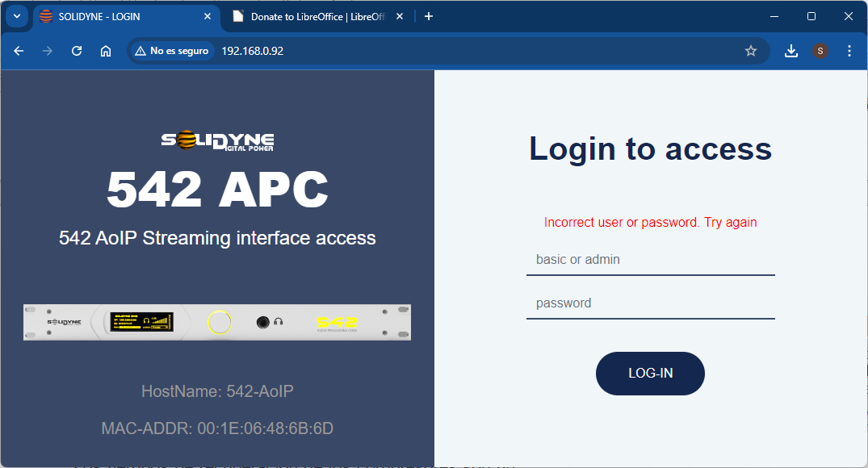The width and height of the screenshot is (868, 468).
Task: Click the password input field
Action: click(650, 303)
